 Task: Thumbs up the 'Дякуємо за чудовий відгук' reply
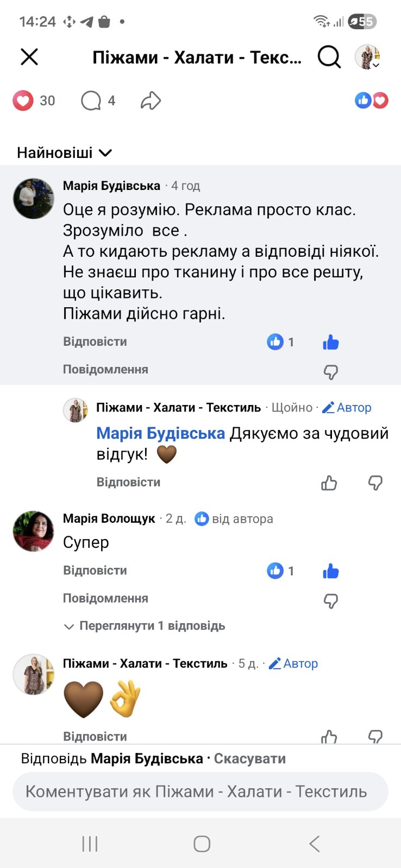(x=329, y=483)
